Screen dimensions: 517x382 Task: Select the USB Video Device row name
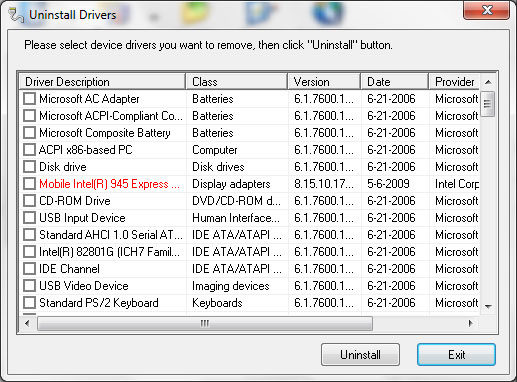(84, 286)
